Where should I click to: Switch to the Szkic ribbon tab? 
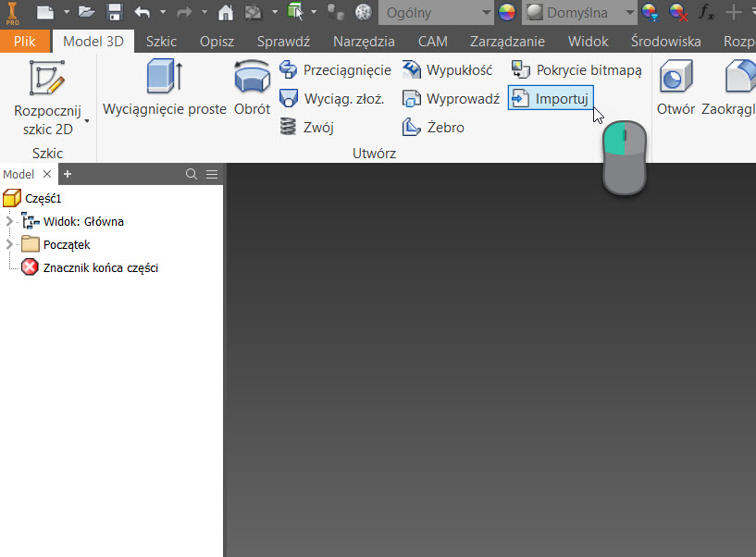point(161,42)
